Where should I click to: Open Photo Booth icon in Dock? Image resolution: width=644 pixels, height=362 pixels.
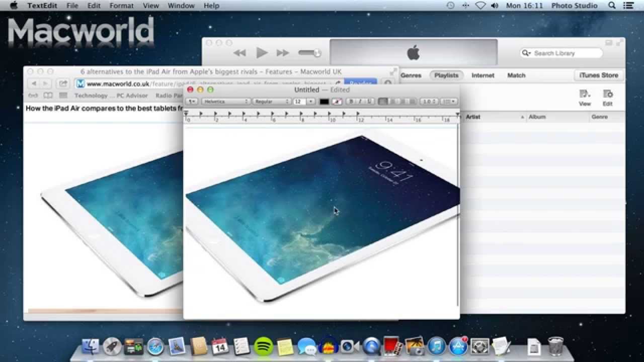click(x=393, y=346)
